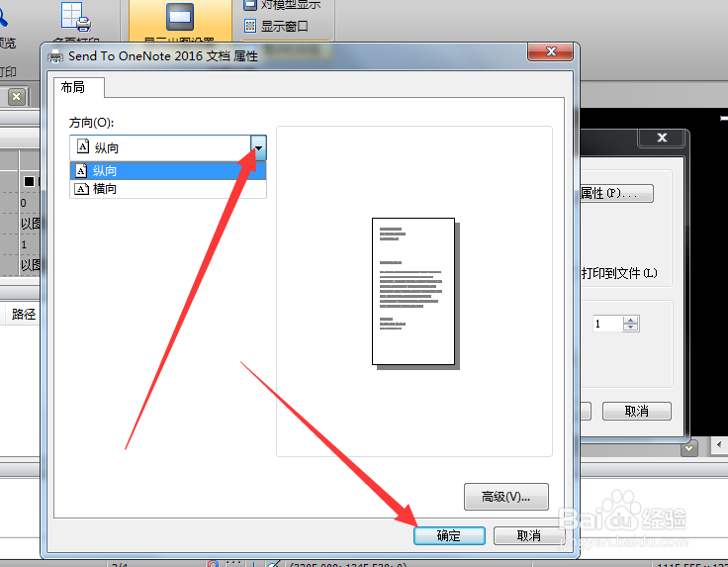728x567 pixels.
Task: Select 横向 option in the orientation list
Action: [167, 189]
